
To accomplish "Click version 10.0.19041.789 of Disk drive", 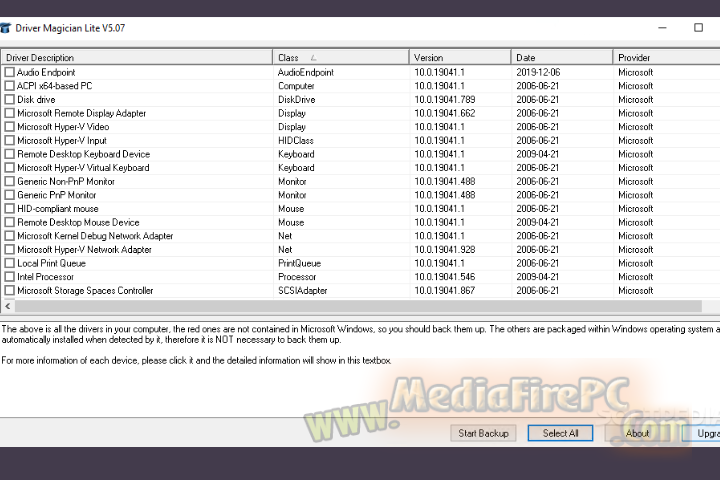I will 444,100.
